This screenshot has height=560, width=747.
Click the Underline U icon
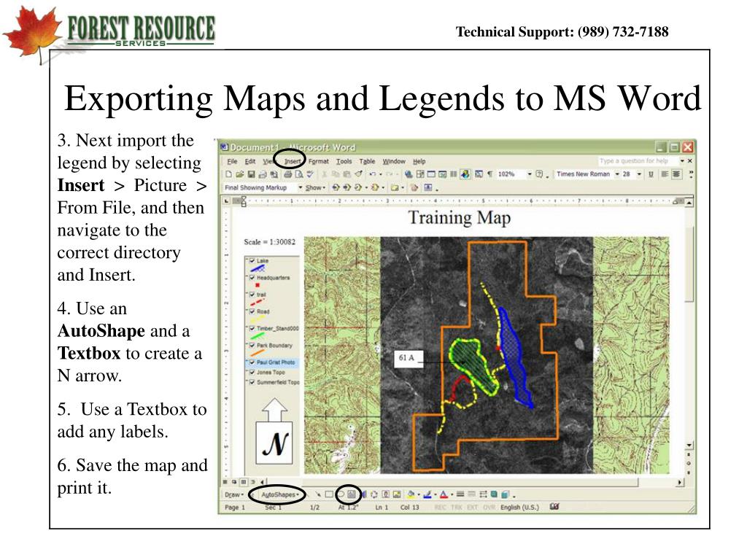pos(651,174)
